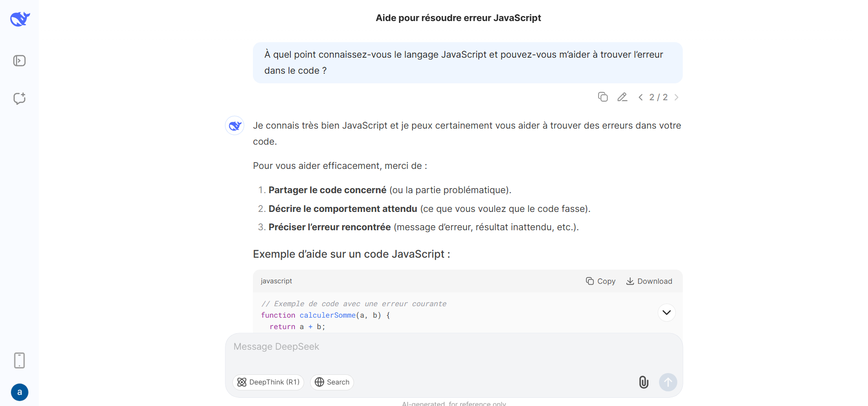Click the assistant avatar beside the reply
The image size is (868, 406).
click(x=235, y=125)
